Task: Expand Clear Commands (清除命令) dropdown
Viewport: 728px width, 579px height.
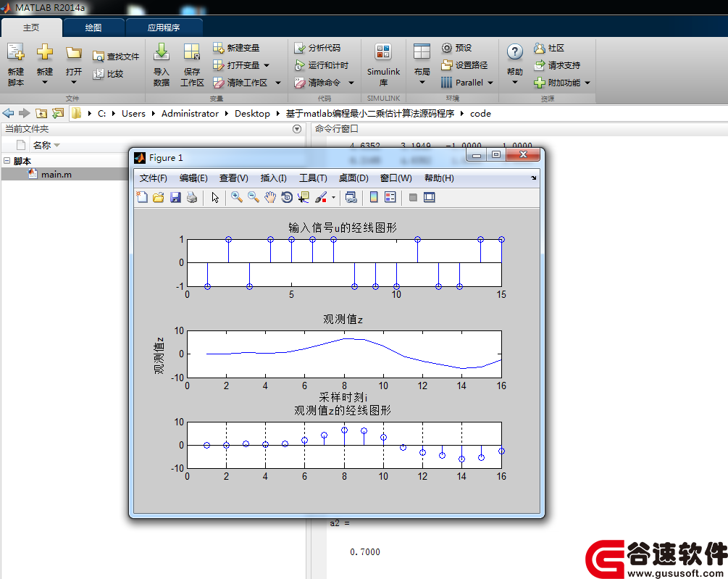Action: tap(351, 83)
